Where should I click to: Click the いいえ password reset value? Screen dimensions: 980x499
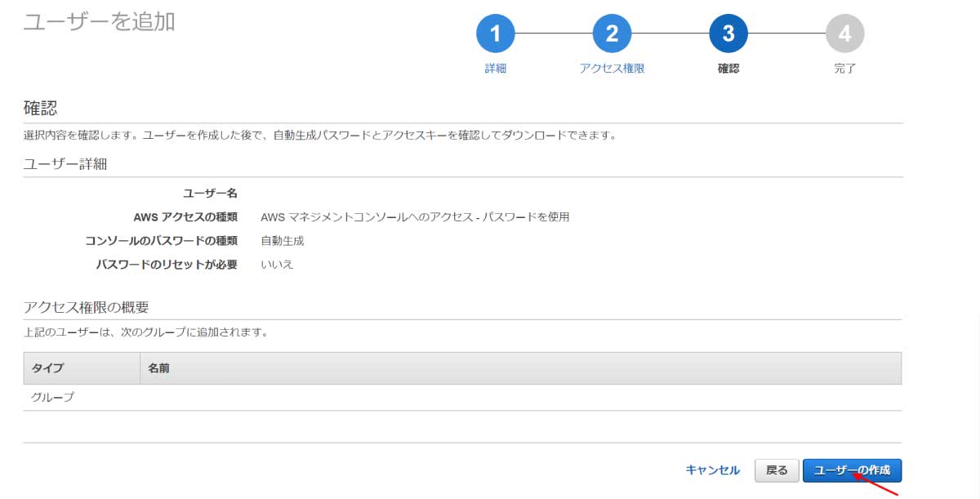tap(277, 265)
